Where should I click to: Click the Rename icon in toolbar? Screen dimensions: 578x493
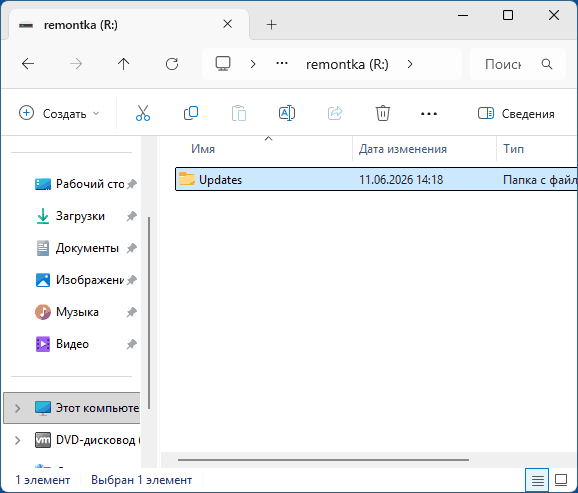click(x=287, y=113)
